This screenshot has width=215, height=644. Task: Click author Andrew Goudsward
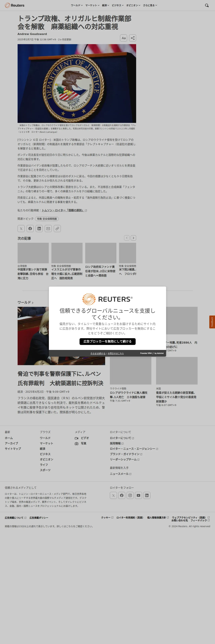(32, 34)
